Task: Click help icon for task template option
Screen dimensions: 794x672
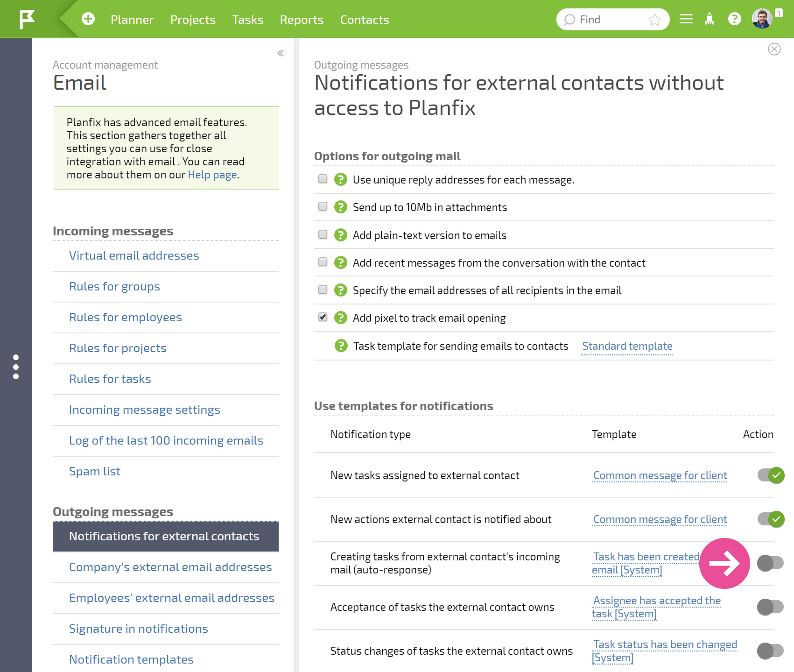Action: click(x=341, y=346)
